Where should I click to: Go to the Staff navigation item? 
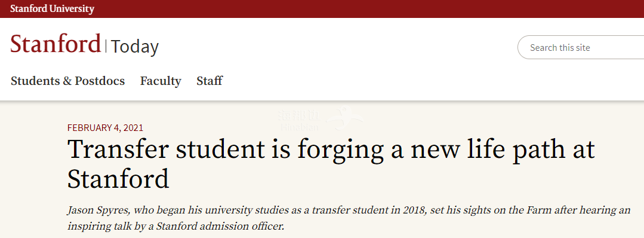pyautogui.click(x=209, y=81)
